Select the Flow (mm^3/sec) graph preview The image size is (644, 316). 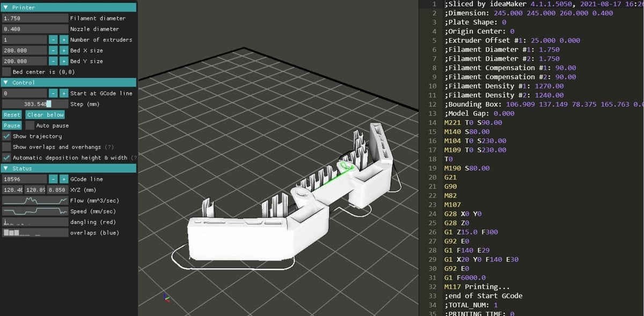pyautogui.click(x=35, y=200)
